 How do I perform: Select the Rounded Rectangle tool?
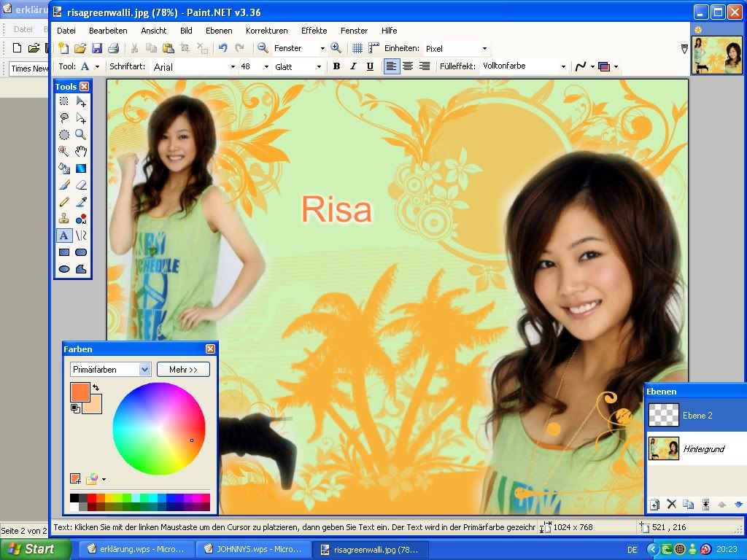pos(81,252)
